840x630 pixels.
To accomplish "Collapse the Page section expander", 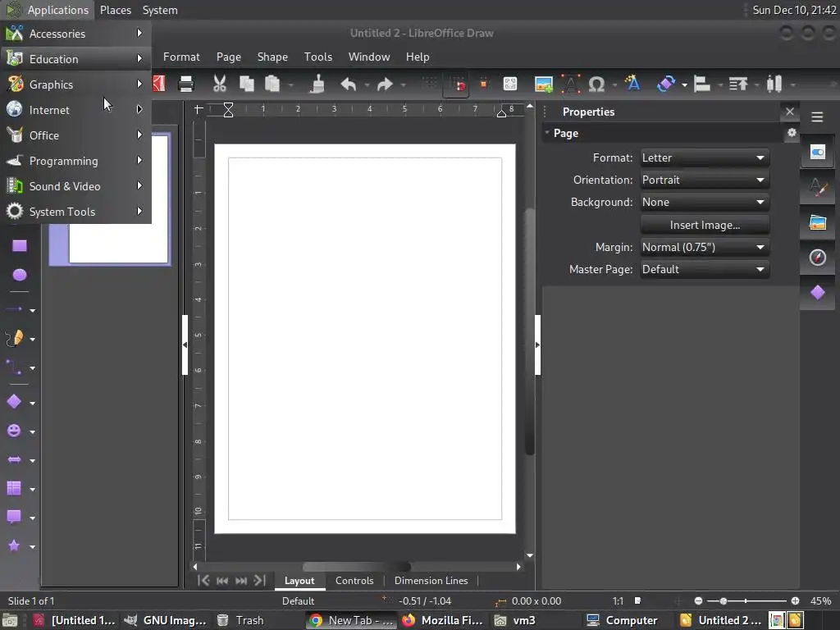I will [547, 132].
